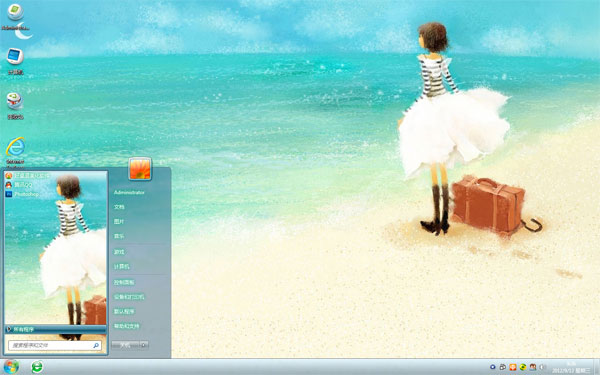Open the Computer desktop icon

point(15,61)
